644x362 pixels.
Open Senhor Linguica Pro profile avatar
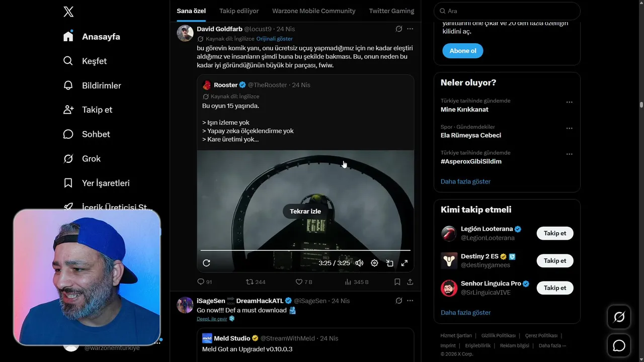(x=449, y=288)
